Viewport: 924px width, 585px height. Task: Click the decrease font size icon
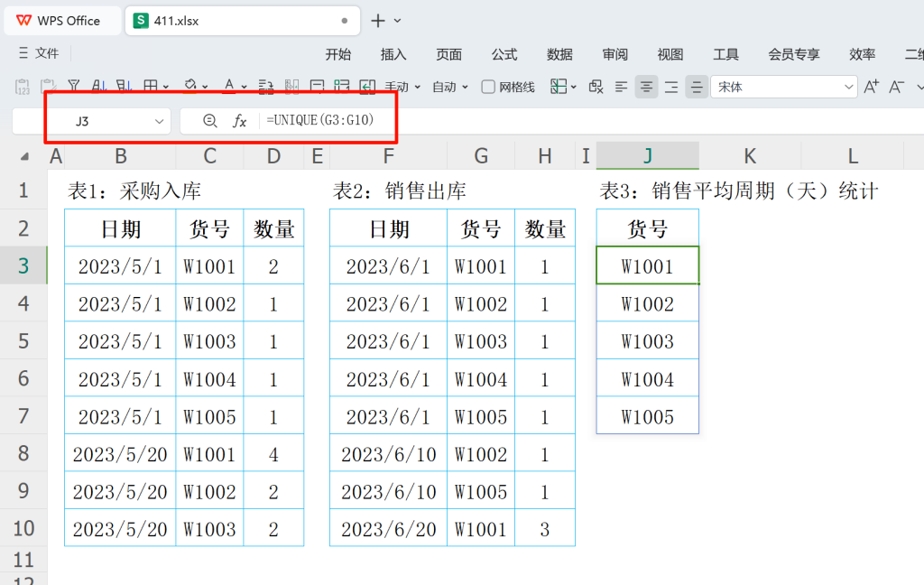896,87
